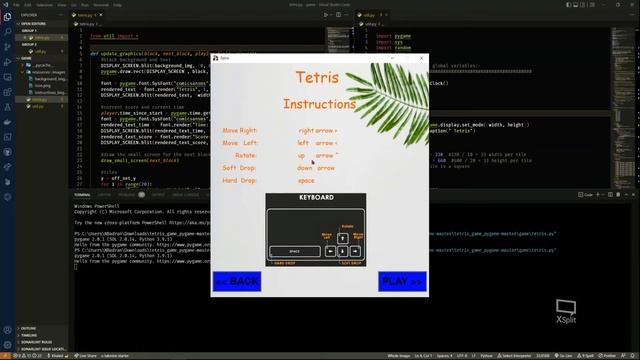640x360 pixels.
Task: Toggle Panel layout icon in title bar
Action: pyautogui.click(x=576, y=5)
